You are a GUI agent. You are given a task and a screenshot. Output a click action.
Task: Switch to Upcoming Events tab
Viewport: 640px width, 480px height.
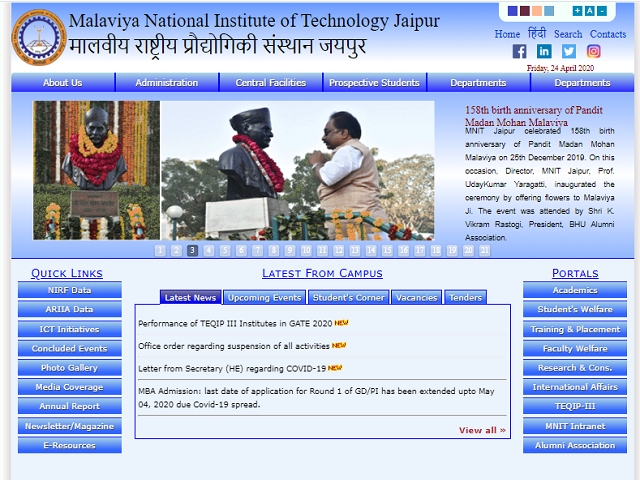pyautogui.click(x=264, y=298)
